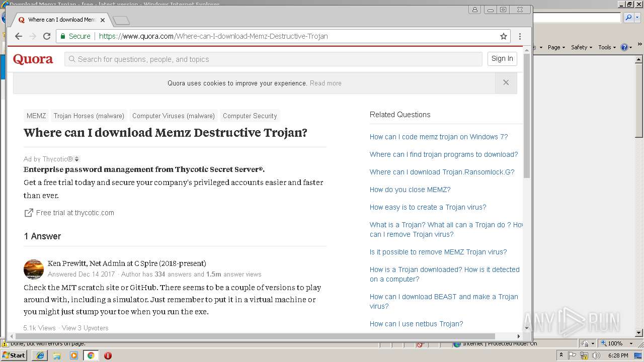Viewport: 644px width, 362px height.
Task: Reload the Quora page
Action: (x=47, y=36)
